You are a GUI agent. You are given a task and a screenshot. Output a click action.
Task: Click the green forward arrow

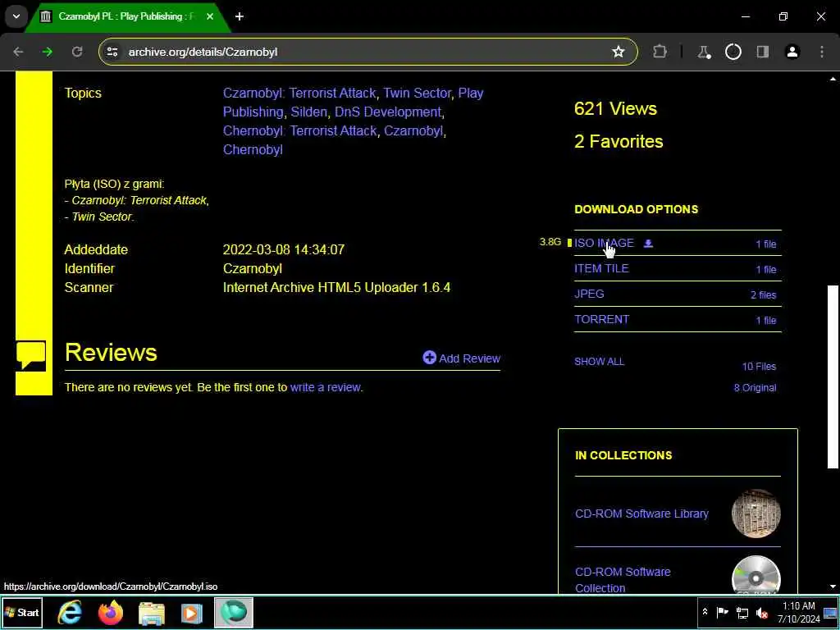click(x=48, y=52)
